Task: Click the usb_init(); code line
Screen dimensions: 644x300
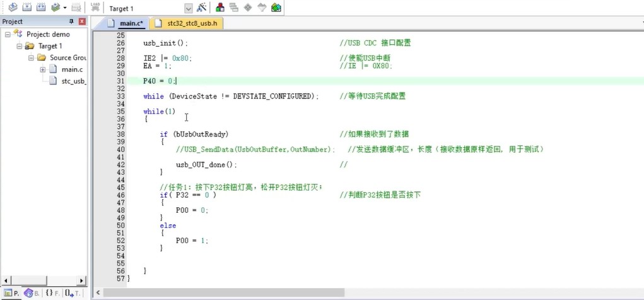Action: click(x=165, y=43)
